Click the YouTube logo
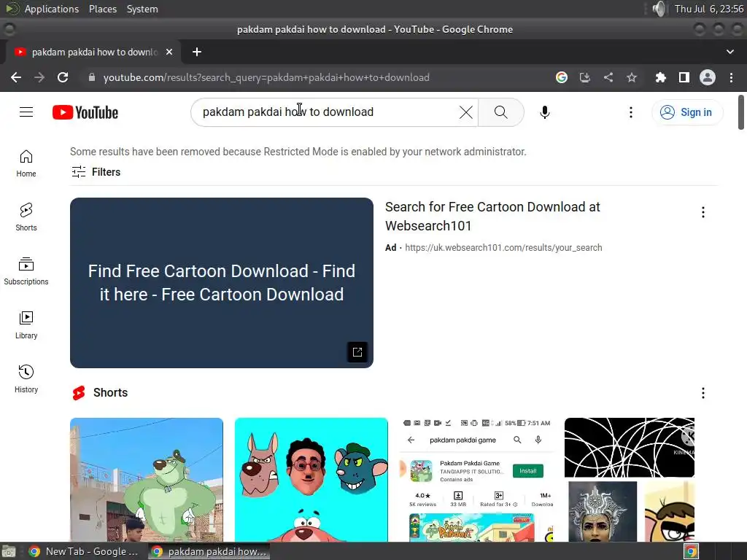 click(85, 112)
